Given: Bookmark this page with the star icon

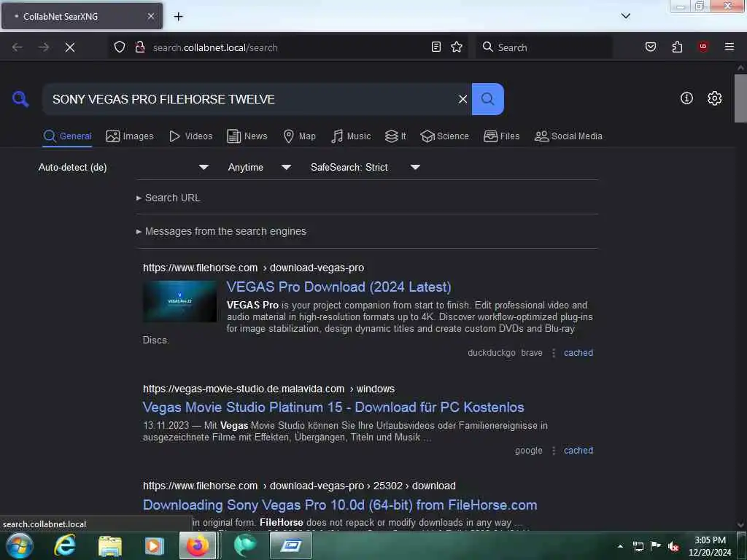Looking at the screenshot, I should pos(457,47).
